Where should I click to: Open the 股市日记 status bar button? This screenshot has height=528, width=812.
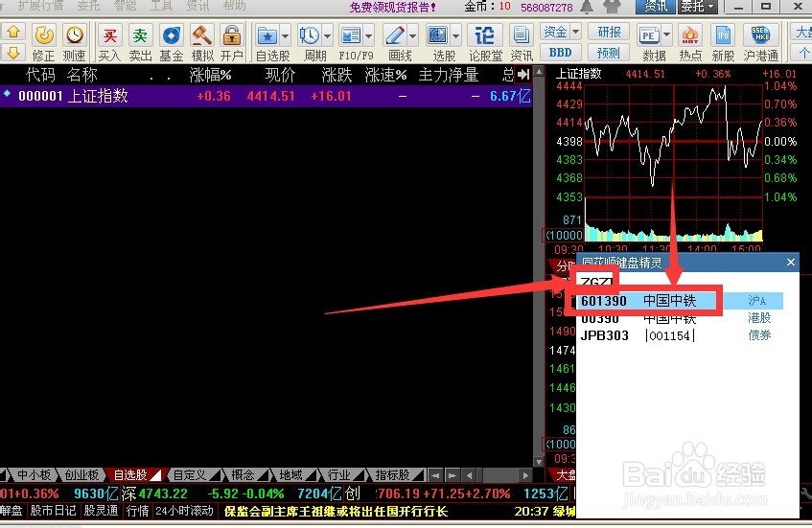pyautogui.click(x=53, y=511)
